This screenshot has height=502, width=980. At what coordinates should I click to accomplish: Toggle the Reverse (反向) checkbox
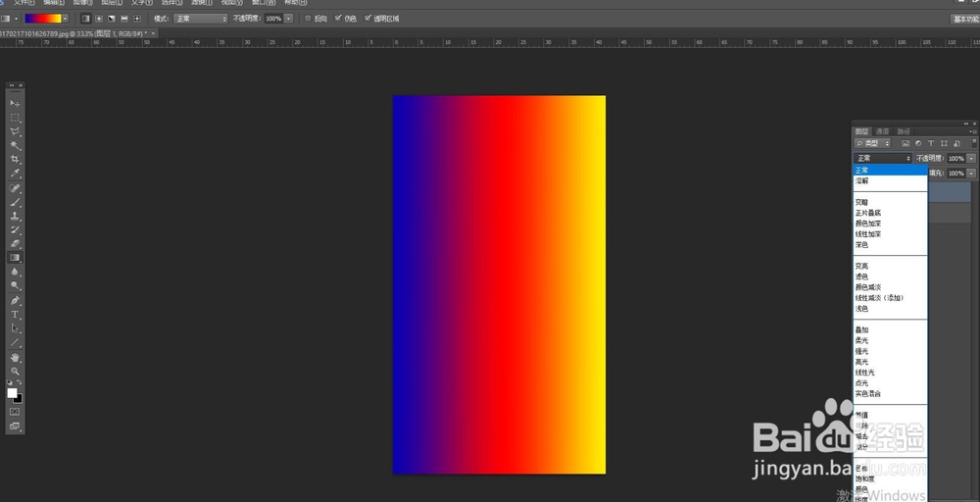tap(308, 19)
